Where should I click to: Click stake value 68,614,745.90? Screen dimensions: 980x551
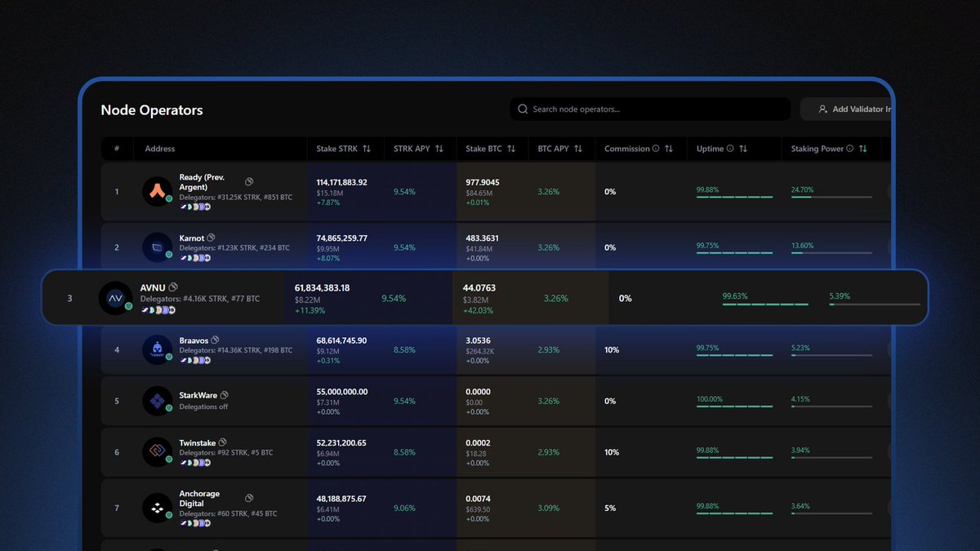(342, 340)
